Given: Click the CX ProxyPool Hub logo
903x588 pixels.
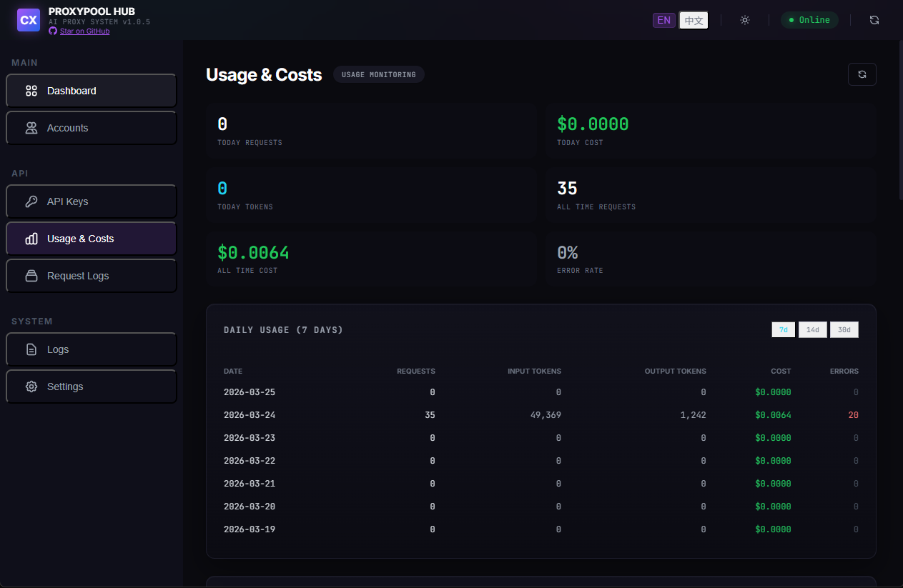Looking at the screenshot, I should click(29, 20).
